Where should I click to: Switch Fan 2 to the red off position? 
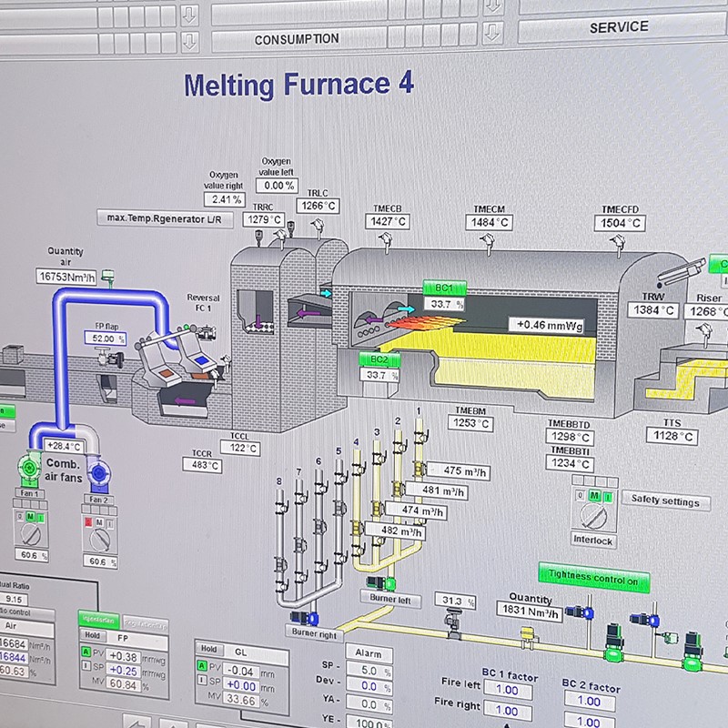coord(87,522)
